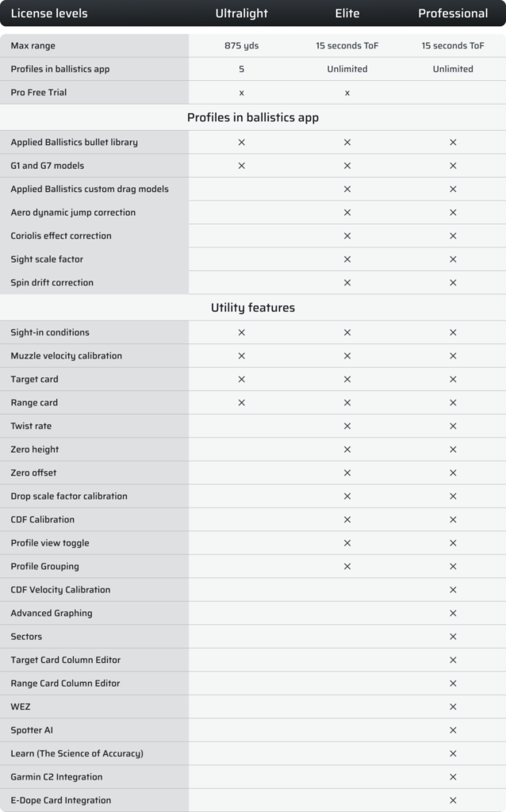The width and height of the screenshot is (506, 812).
Task: Click the Ultralight X mark for Range card
Action: pyautogui.click(x=241, y=402)
